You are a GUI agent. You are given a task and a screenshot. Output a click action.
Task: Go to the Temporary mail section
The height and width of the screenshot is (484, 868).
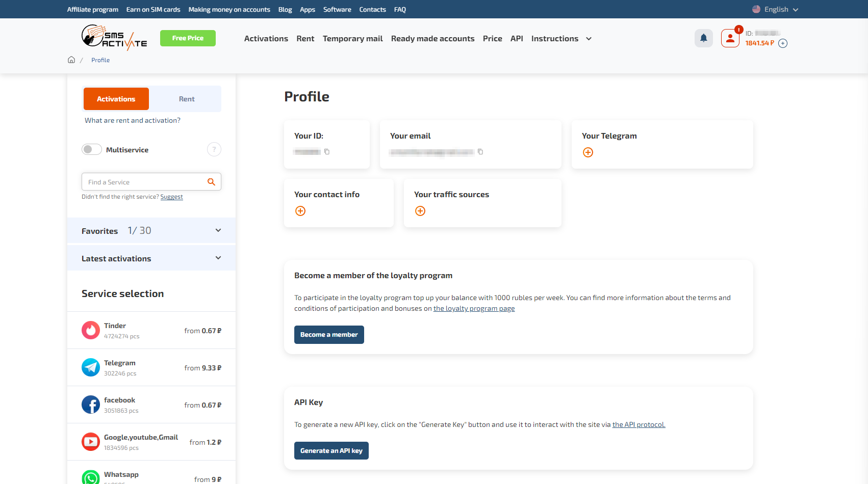(352, 38)
